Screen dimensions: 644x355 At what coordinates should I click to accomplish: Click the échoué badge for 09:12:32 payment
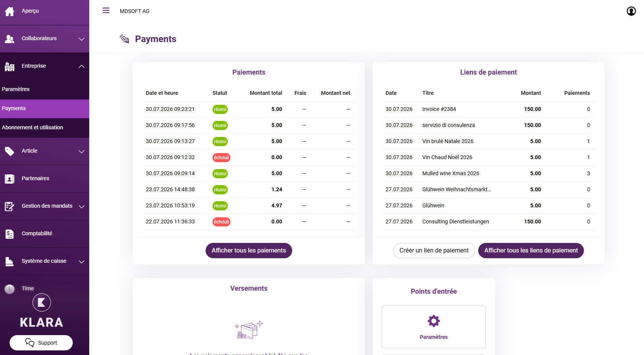click(221, 158)
